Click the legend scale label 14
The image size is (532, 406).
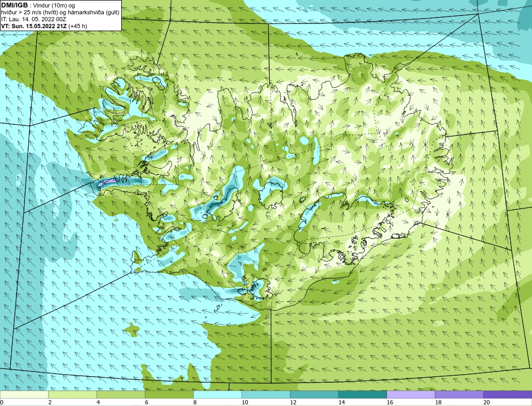pyautogui.click(x=342, y=402)
